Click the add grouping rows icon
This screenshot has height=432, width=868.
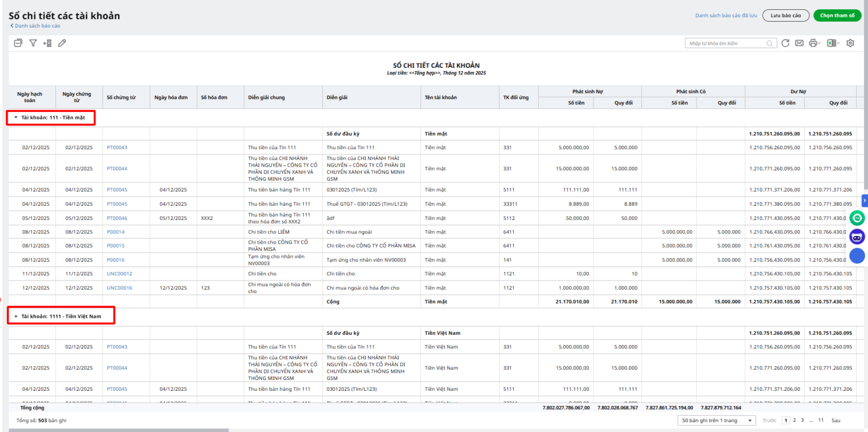(47, 43)
